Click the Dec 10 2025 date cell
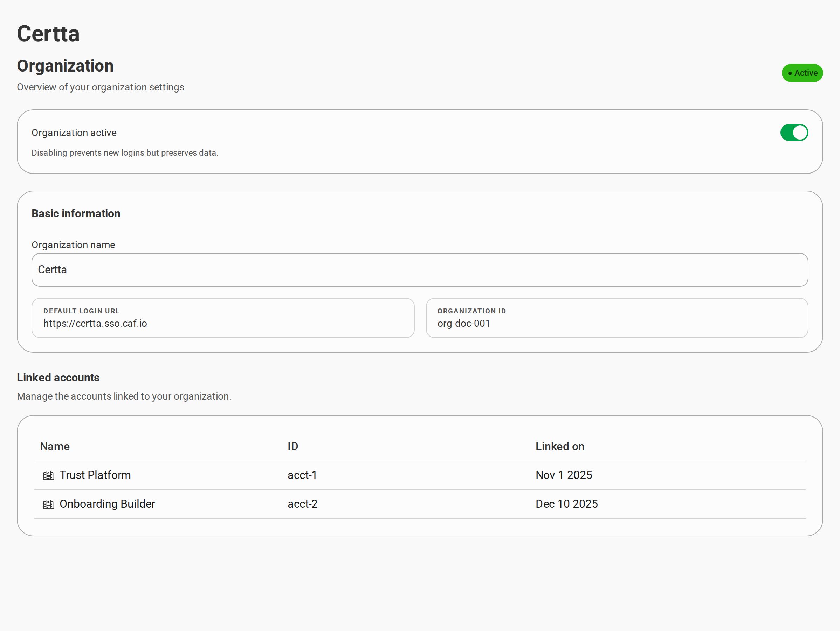Image resolution: width=840 pixels, height=631 pixels. (x=566, y=504)
